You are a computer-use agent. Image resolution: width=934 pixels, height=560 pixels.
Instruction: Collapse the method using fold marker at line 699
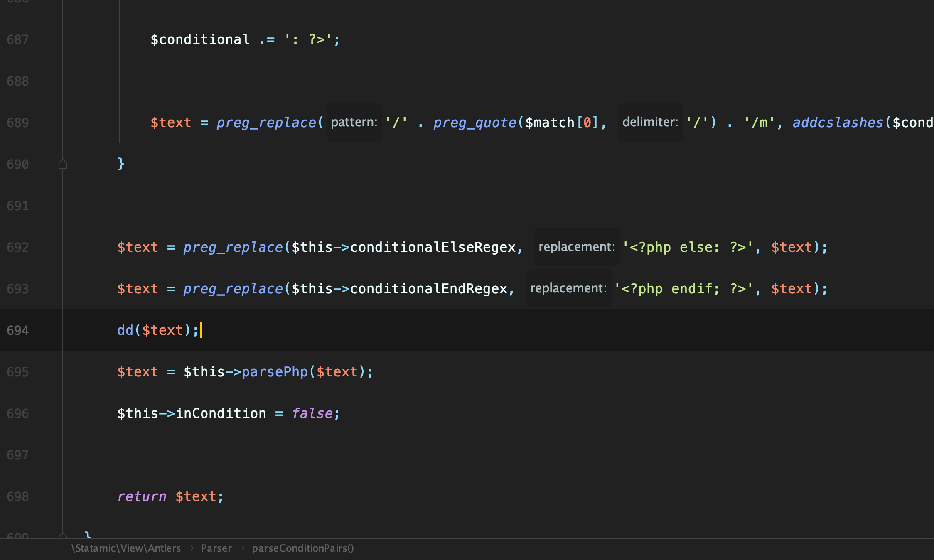tap(62, 536)
